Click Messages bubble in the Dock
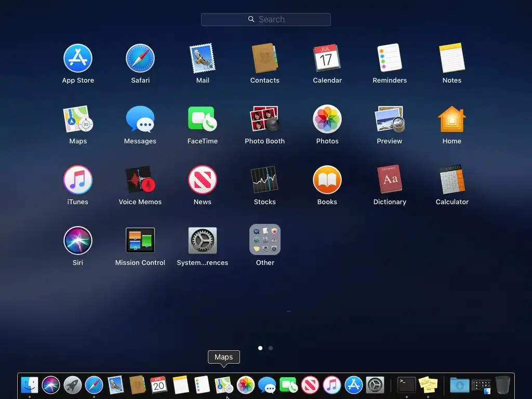The height and width of the screenshot is (399, 532). [x=267, y=385]
